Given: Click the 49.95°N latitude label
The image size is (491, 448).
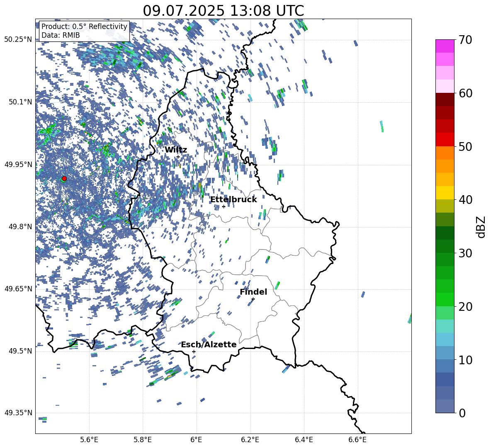Looking at the screenshot, I should coord(18,165).
